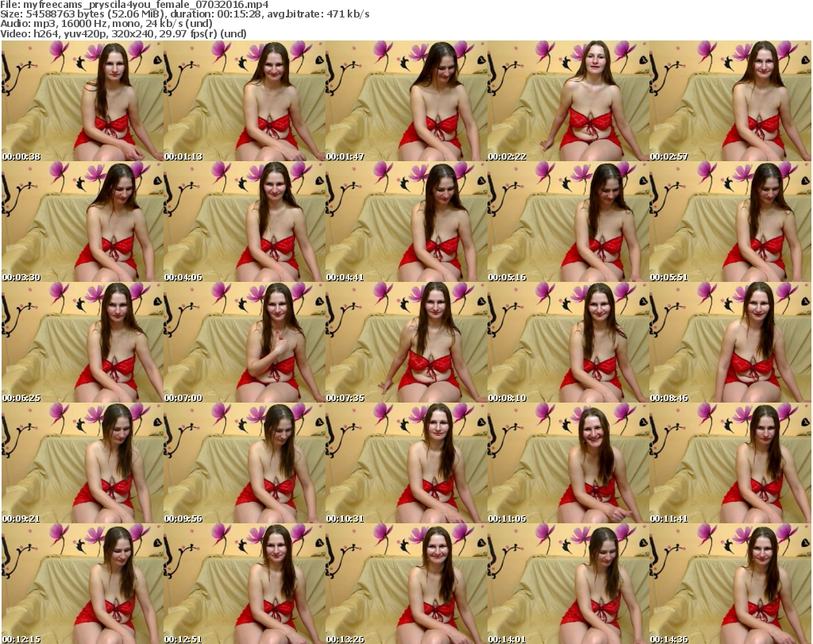Open the frame at timestamp 00:03:30
Image resolution: width=813 pixels, height=644 pixels.
(x=82, y=222)
